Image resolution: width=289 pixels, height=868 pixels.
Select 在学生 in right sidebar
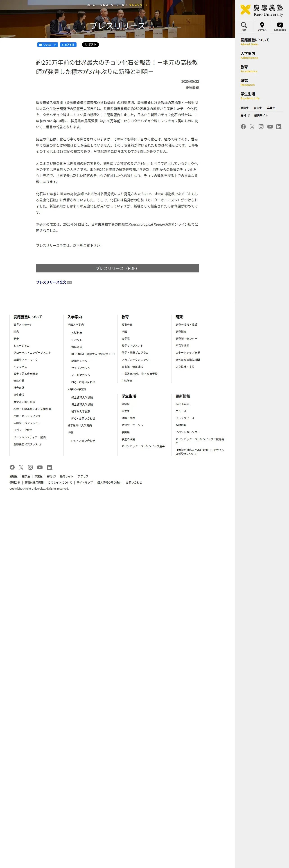pos(258,108)
